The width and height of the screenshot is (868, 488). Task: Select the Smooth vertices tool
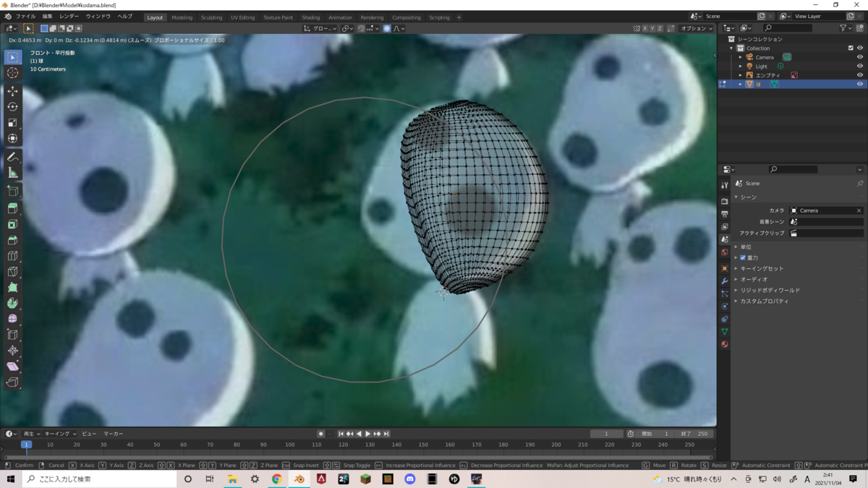pos(12,319)
